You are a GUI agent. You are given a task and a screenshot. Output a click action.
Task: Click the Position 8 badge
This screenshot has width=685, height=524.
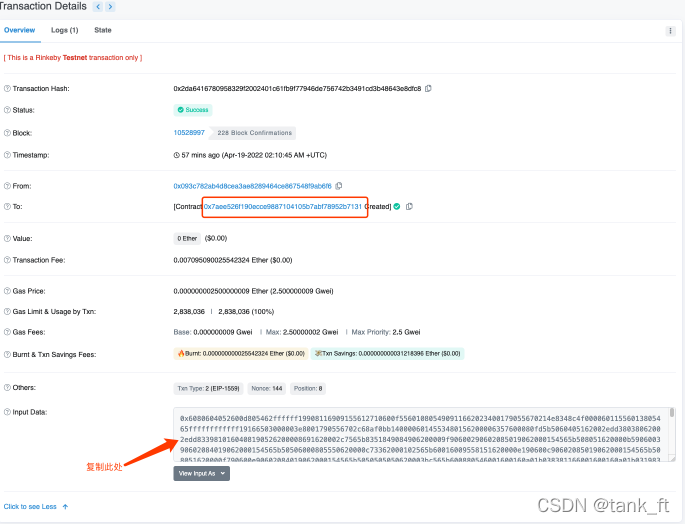(x=308, y=389)
